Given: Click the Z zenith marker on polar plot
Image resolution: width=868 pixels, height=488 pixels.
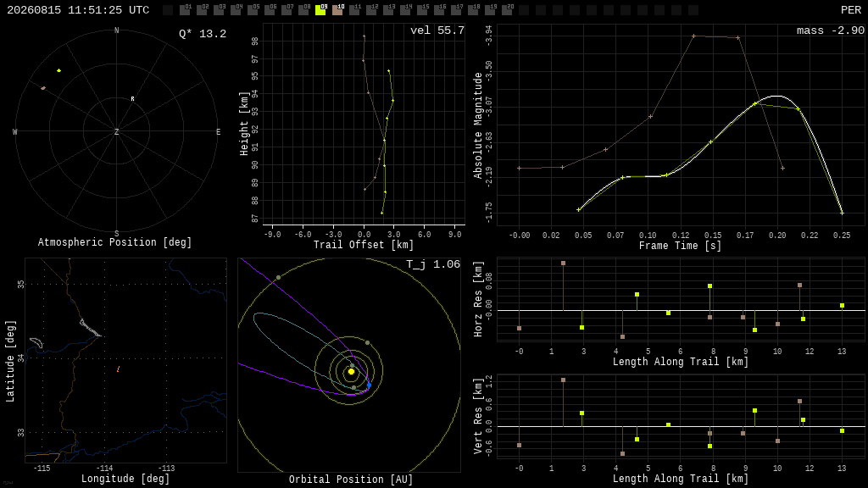Looking at the screenshot, I should (116, 131).
